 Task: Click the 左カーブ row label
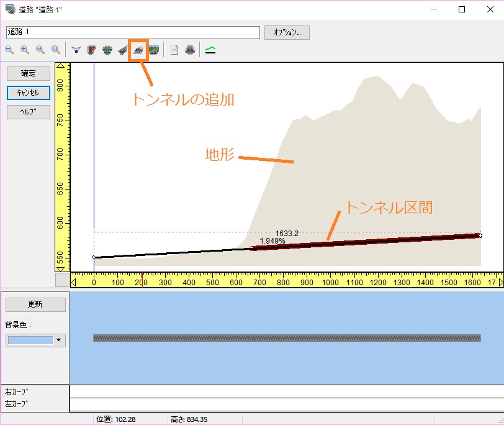pos(16,403)
